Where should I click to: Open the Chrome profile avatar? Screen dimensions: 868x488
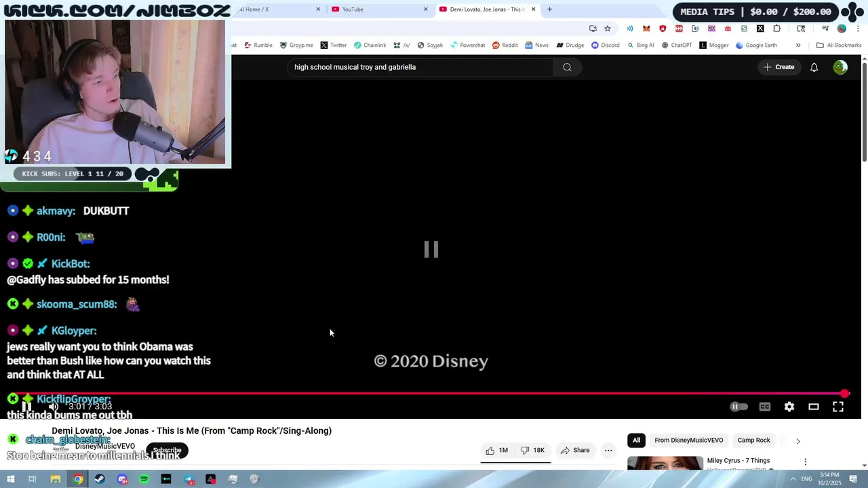(x=842, y=28)
